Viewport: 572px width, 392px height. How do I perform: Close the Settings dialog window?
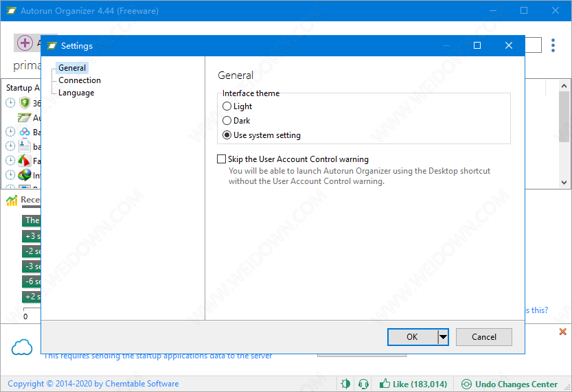click(x=509, y=45)
